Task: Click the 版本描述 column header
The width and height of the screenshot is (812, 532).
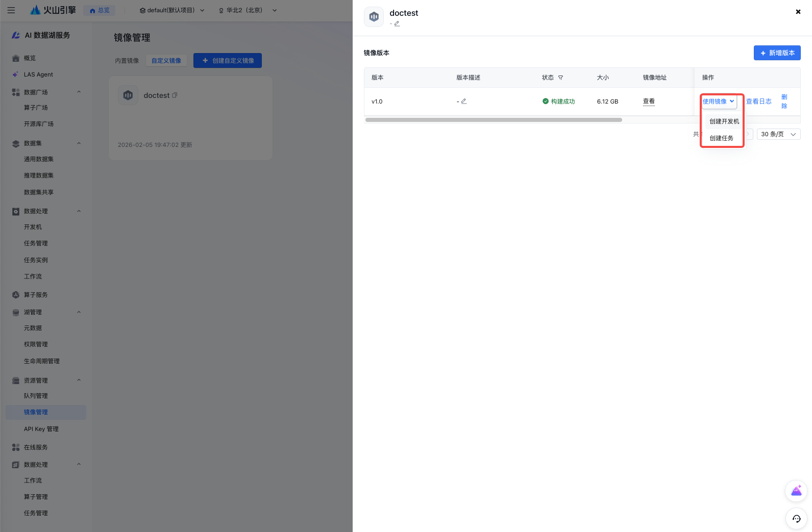Action: [x=469, y=78]
